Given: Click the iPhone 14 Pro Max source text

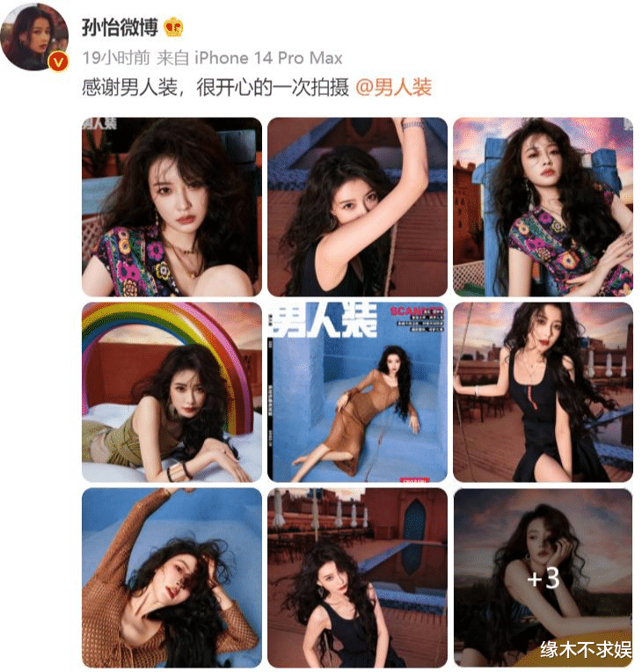Looking at the screenshot, I should point(268,58).
